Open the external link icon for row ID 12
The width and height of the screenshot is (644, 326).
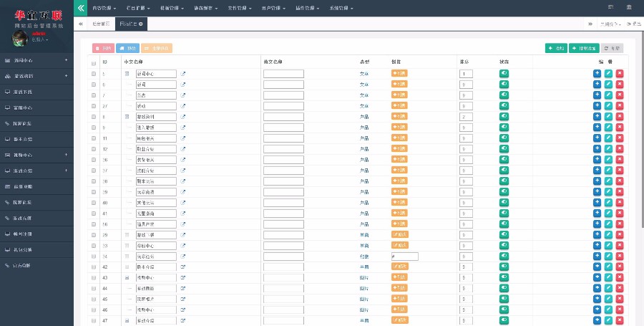(x=182, y=149)
